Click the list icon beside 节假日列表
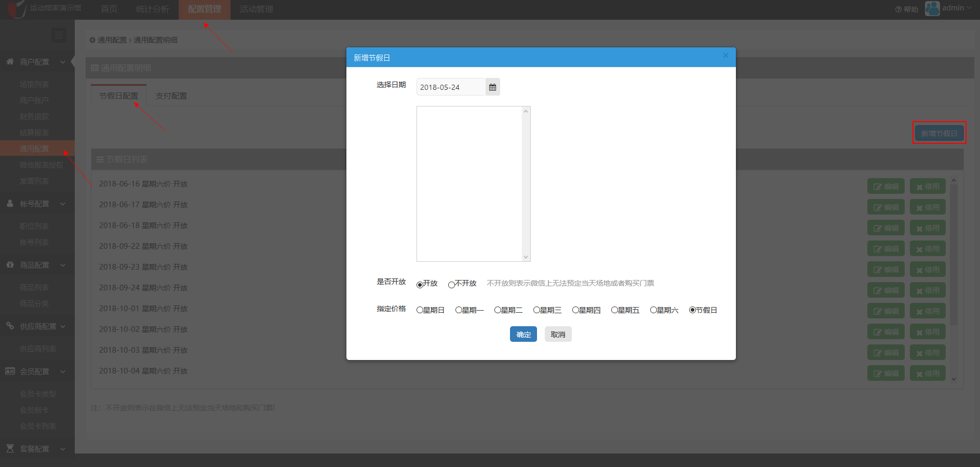The height and width of the screenshot is (467, 980). click(x=100, y=159)
